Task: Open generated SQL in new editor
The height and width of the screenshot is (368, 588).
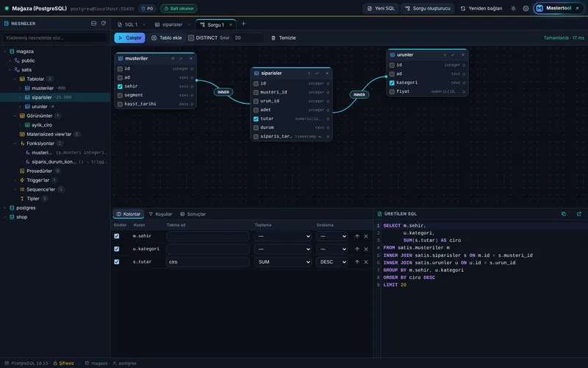Action: click(x=579, y=213)
